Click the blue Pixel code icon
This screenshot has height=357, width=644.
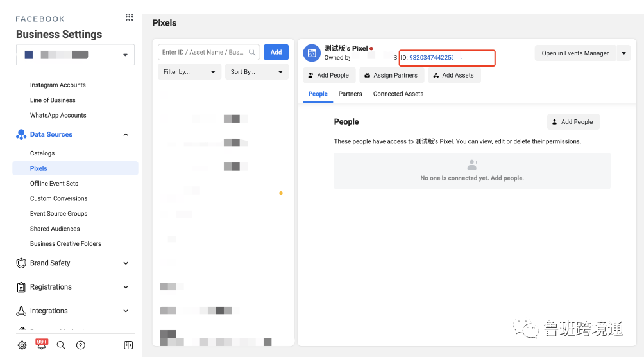point(312,53)
